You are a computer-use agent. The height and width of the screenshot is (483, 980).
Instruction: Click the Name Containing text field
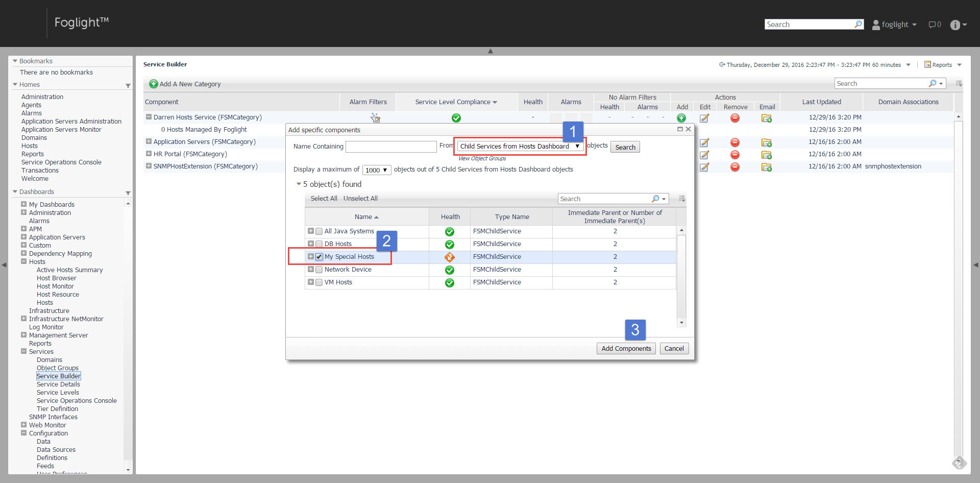click(390, 147)
